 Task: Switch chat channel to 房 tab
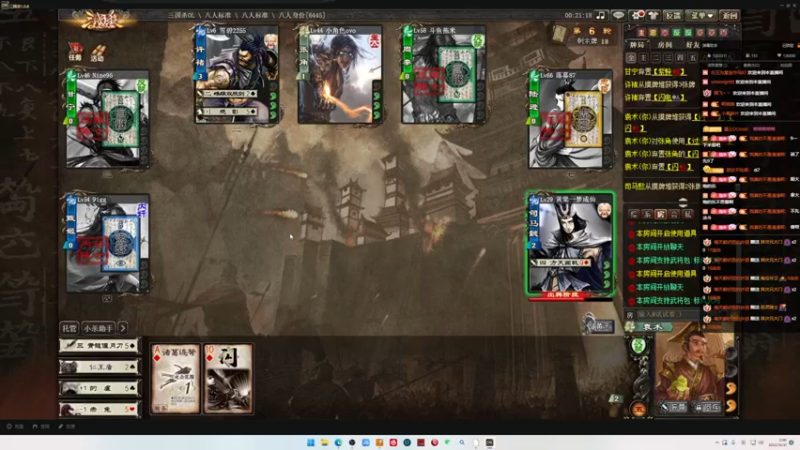click(x=661, y=214)
